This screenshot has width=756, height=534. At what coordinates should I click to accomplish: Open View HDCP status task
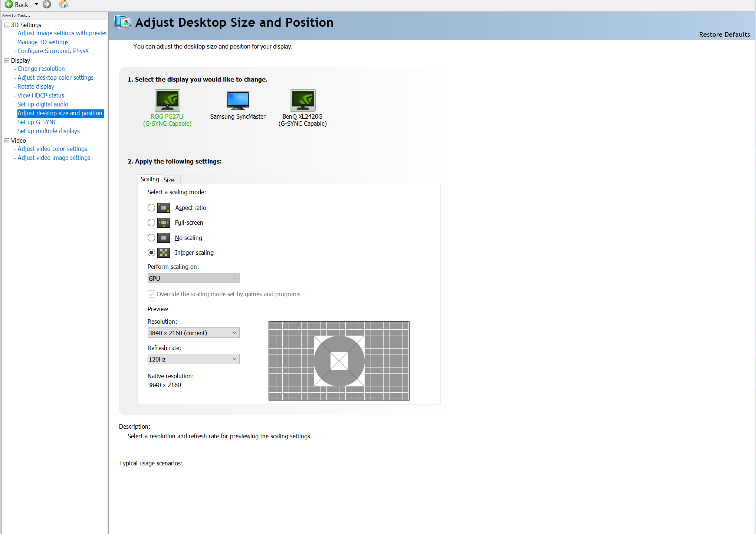[41, 95]
